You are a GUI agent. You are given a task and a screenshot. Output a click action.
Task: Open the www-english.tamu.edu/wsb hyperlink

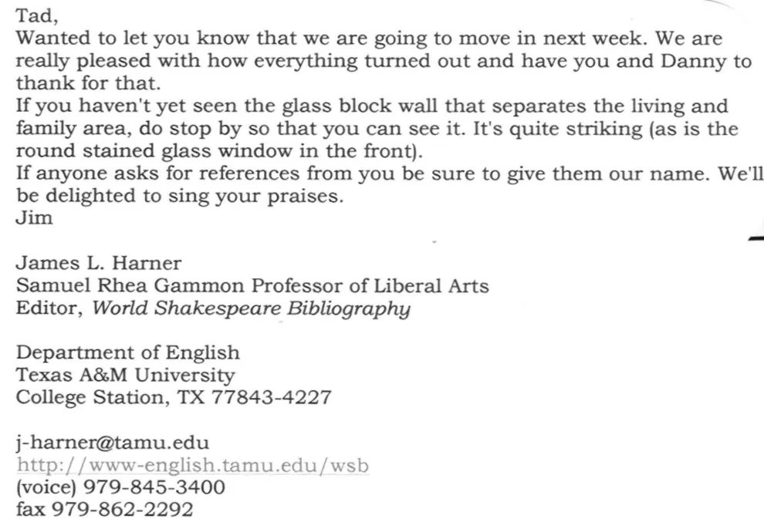(192, 466)
